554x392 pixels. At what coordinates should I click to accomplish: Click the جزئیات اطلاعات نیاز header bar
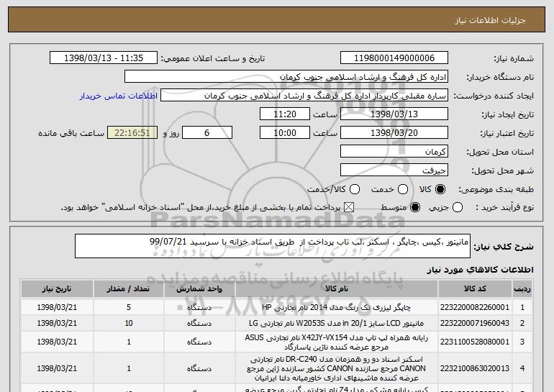277,19
